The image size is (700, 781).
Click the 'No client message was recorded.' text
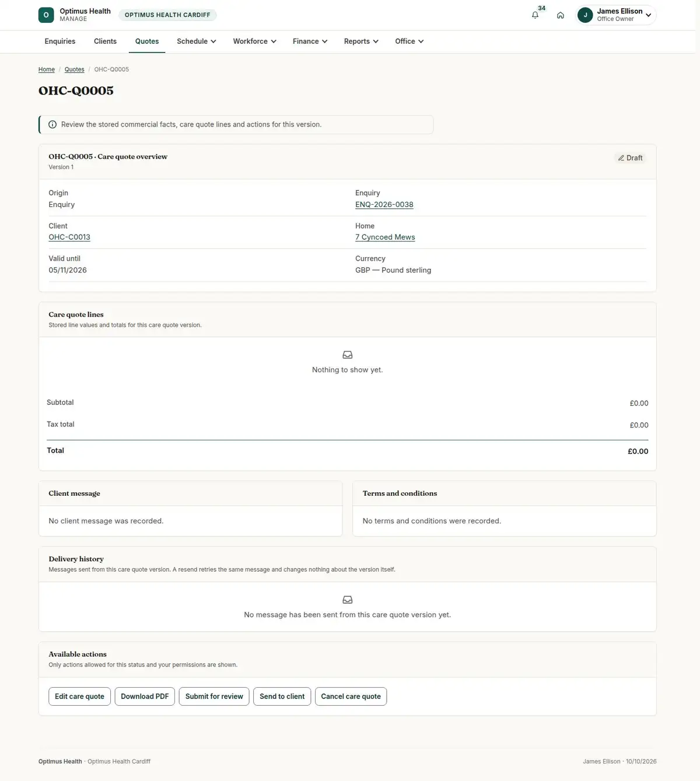coord(106,521)
